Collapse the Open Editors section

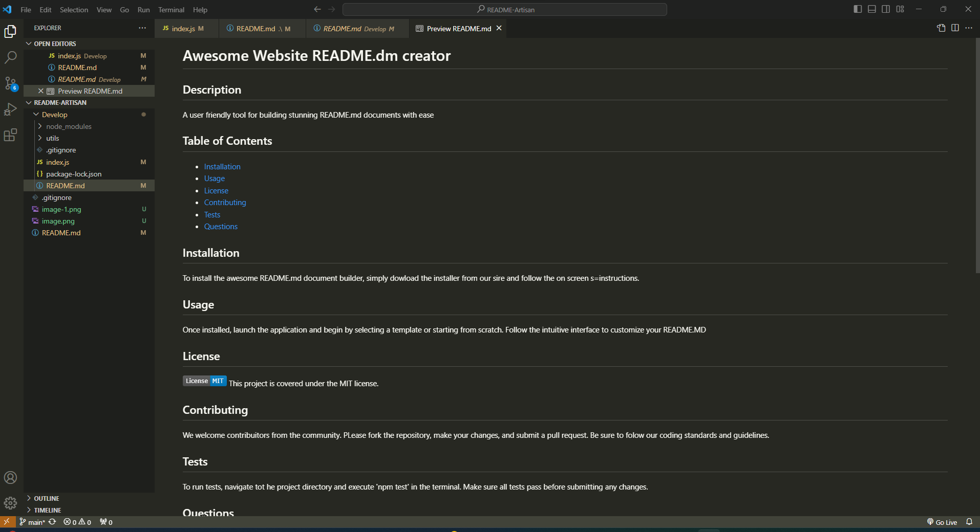(x=89, y=43)
